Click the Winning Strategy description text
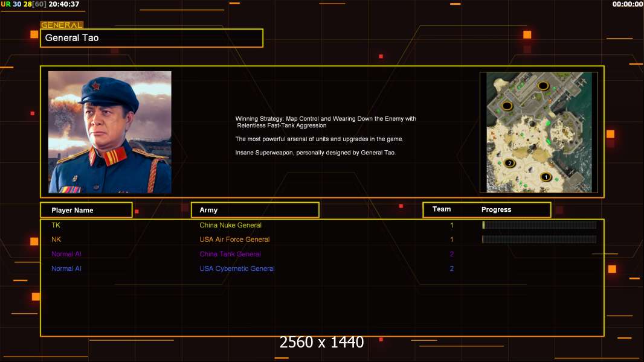Image resolution: width=644 pixels, height=362 pixels. [x=326, y=122]
